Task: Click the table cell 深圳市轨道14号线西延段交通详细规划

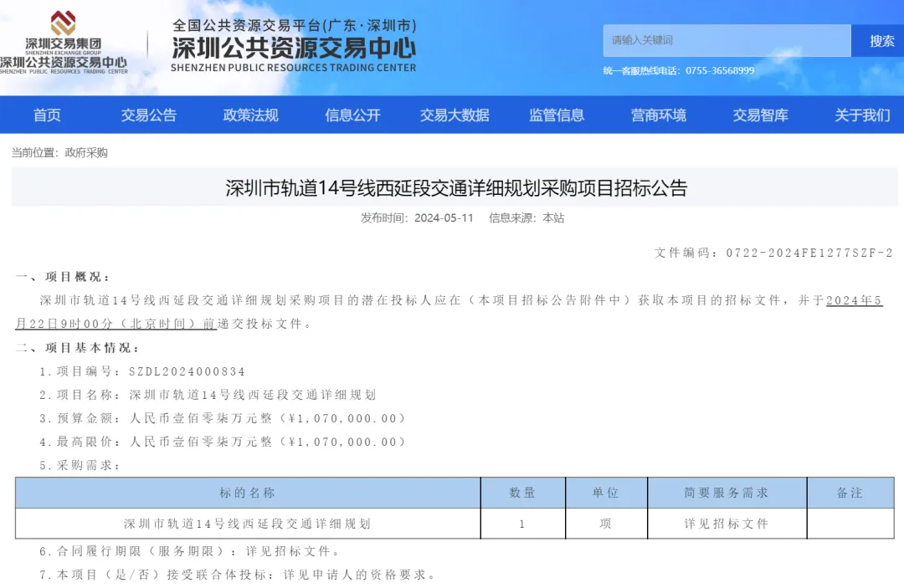Action: tap(248, 524)
